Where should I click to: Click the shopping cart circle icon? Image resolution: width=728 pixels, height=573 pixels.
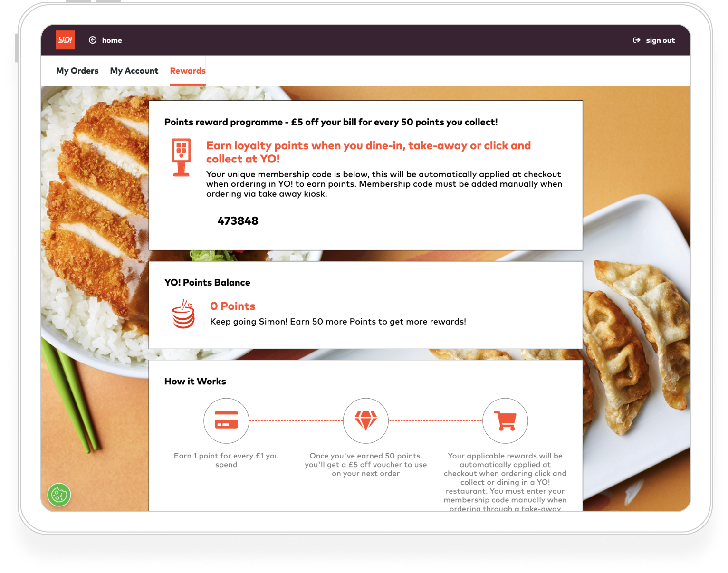(x=505, y=420)
